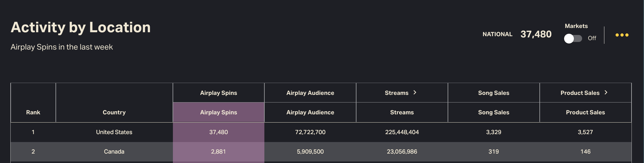
Task: Sort by the highlighted Airplay Spins sub-header
Action: (218, 112)
